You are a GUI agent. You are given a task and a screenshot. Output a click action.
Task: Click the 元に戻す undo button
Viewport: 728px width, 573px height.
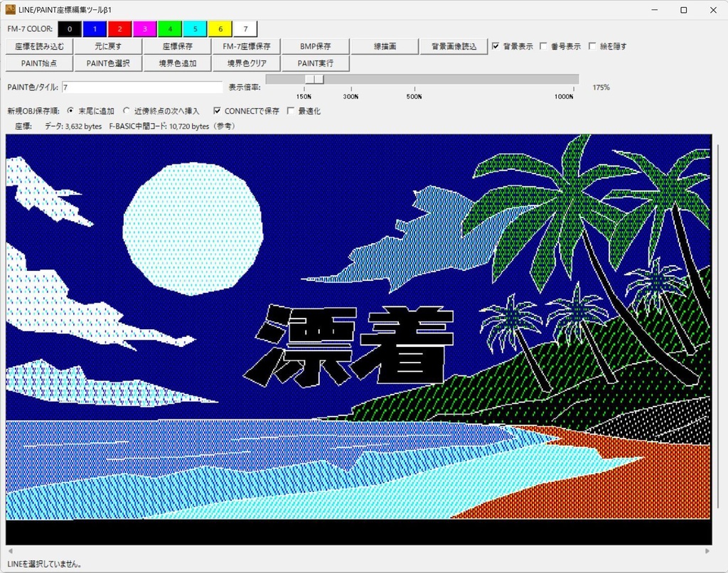(x=108, y=46)
